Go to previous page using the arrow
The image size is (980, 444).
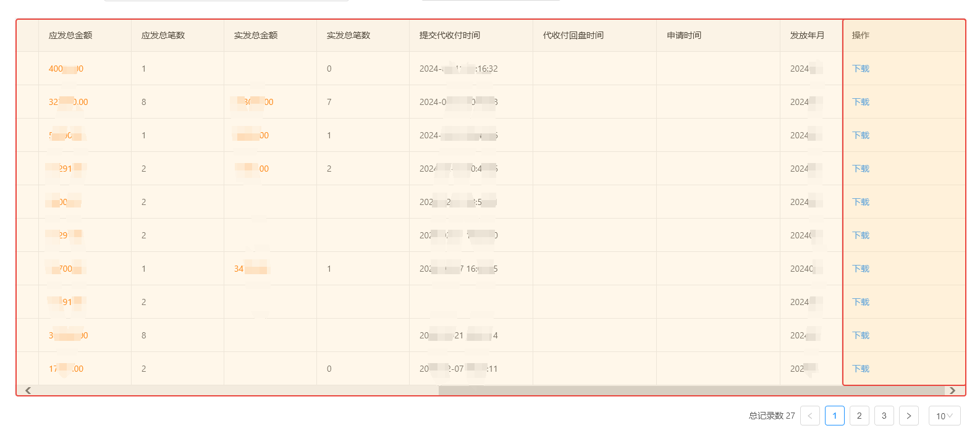(809, 416)
